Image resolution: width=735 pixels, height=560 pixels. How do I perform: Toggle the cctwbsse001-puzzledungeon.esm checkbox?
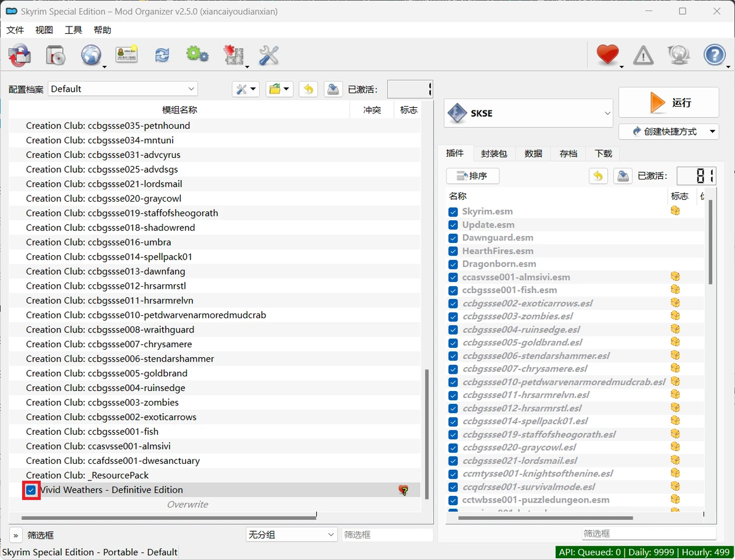[453, 500]
